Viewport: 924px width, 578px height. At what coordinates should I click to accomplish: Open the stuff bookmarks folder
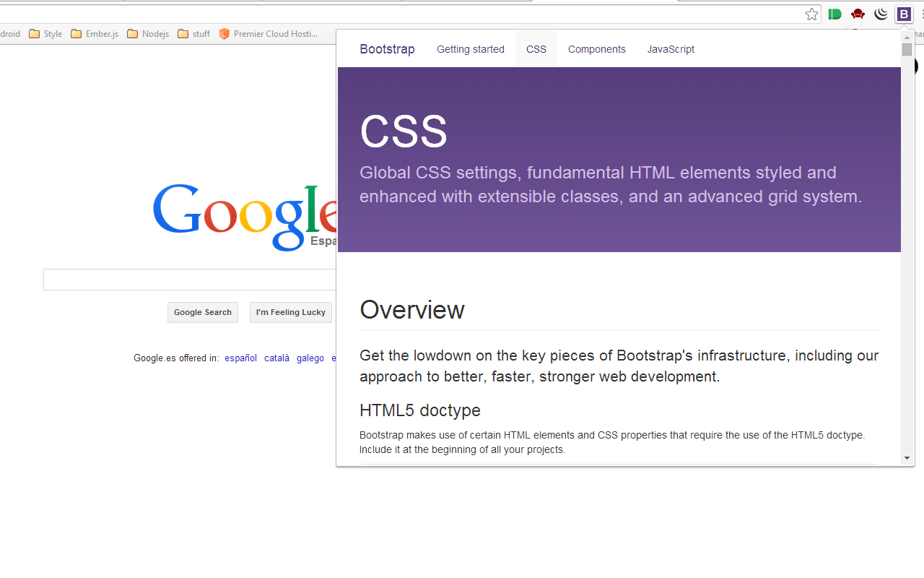coord(193,34)
